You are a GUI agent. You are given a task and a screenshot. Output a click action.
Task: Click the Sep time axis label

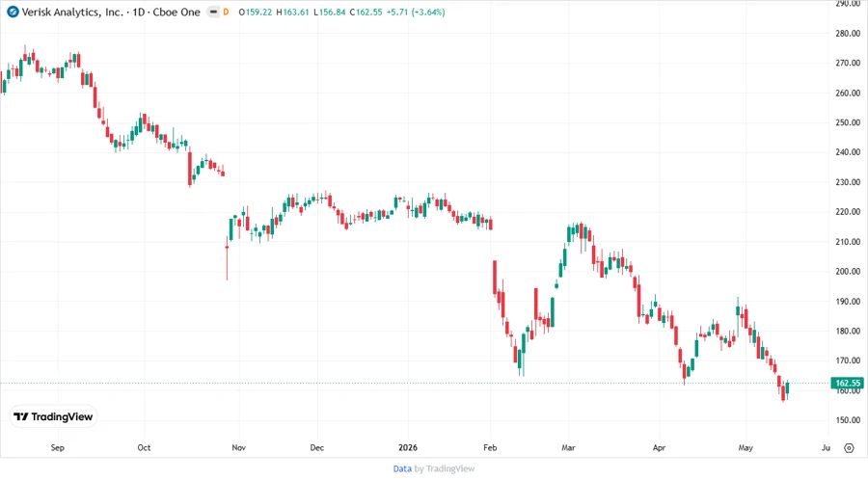[x=57, y=447]
